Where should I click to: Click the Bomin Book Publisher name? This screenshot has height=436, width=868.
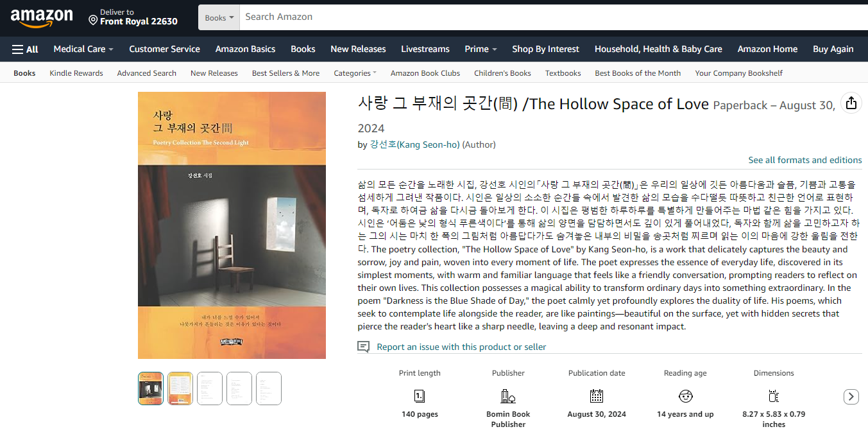coord(508,419)
